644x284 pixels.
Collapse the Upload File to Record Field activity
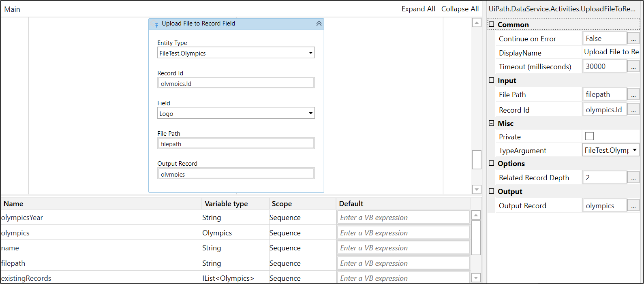pos(319,23)
